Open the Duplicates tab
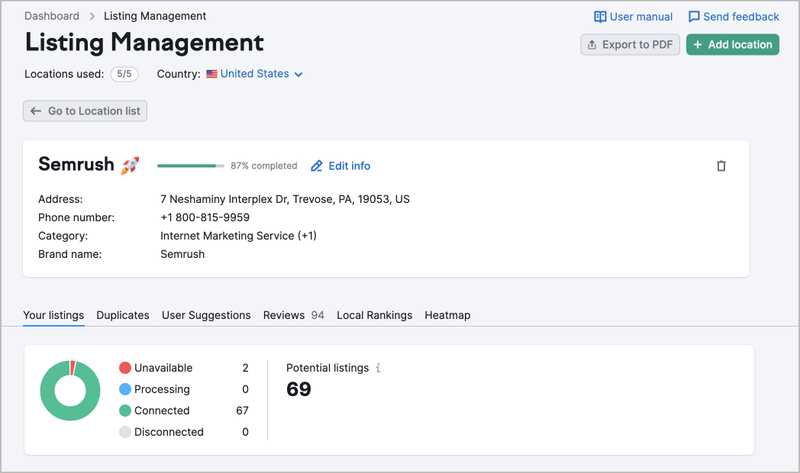 [x=123, y=315]
